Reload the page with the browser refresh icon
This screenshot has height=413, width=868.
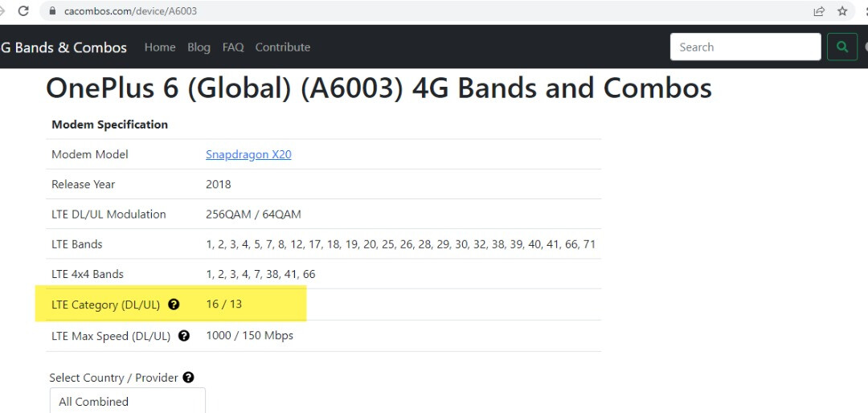pyautogui.click(x=23, y=11)
